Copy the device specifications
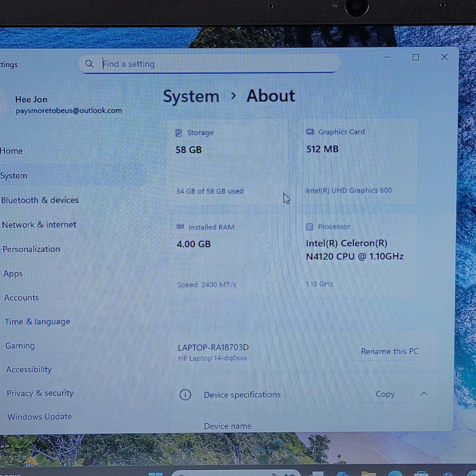The height and width of the screenshot is (476, 476). pyautogui.click(x=385, y=394)
